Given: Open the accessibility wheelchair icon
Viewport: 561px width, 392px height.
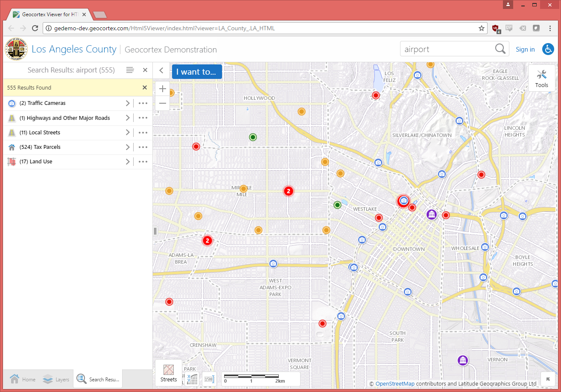Looking at the screenshot, I should point(548,49).
